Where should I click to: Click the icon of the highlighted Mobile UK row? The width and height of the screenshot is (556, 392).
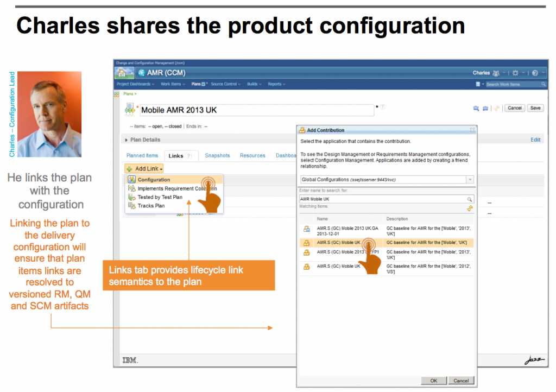coord(307,243)
